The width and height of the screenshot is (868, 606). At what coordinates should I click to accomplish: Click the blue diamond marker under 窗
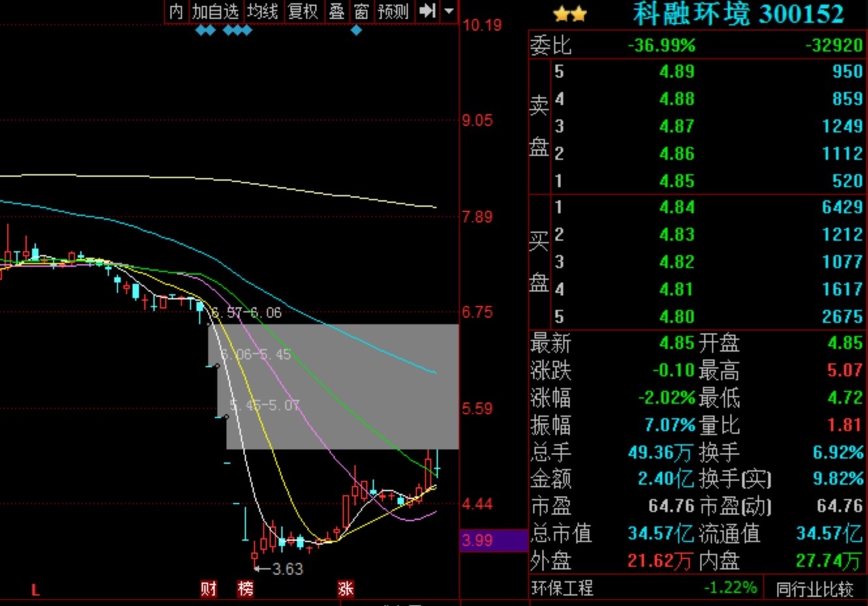(x=356, y=30)
